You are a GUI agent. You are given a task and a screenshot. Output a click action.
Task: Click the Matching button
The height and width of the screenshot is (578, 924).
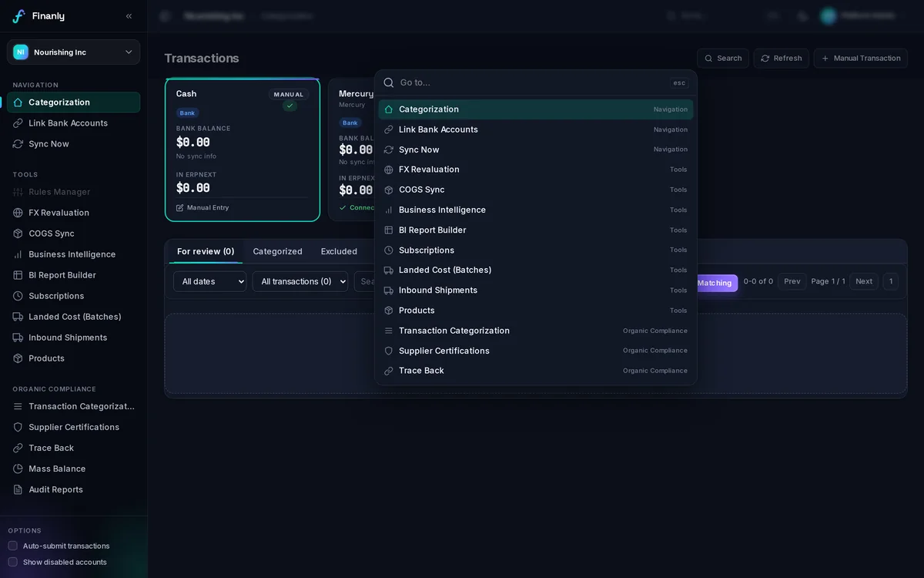[715, 283]
